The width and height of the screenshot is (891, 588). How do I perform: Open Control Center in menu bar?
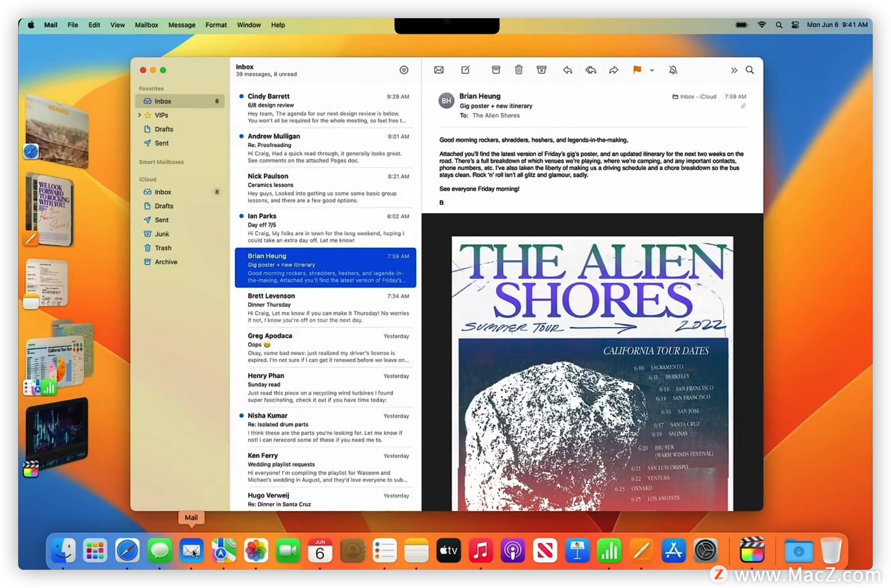(x=795, y=25)
